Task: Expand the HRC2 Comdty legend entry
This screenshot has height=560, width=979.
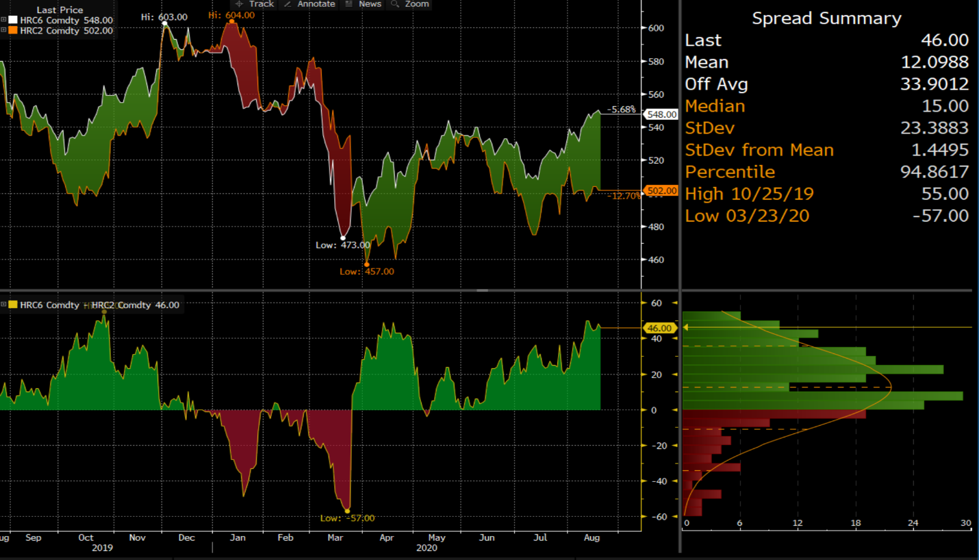Action: coord(4,30)
